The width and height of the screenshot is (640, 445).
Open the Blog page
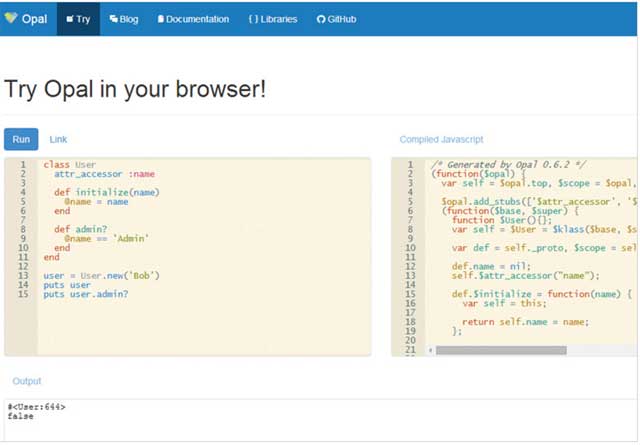click(x=124, y=19)
